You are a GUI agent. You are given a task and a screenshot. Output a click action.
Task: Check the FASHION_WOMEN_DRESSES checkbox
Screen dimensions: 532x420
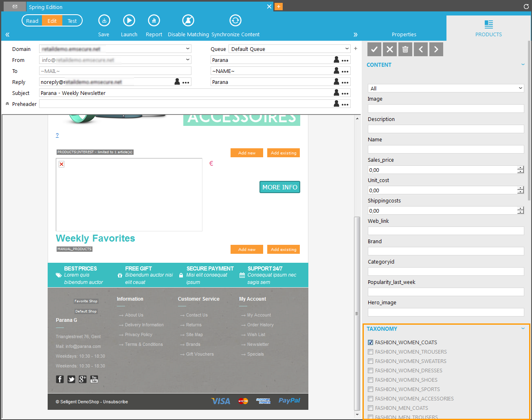click(x=370, y=371)
